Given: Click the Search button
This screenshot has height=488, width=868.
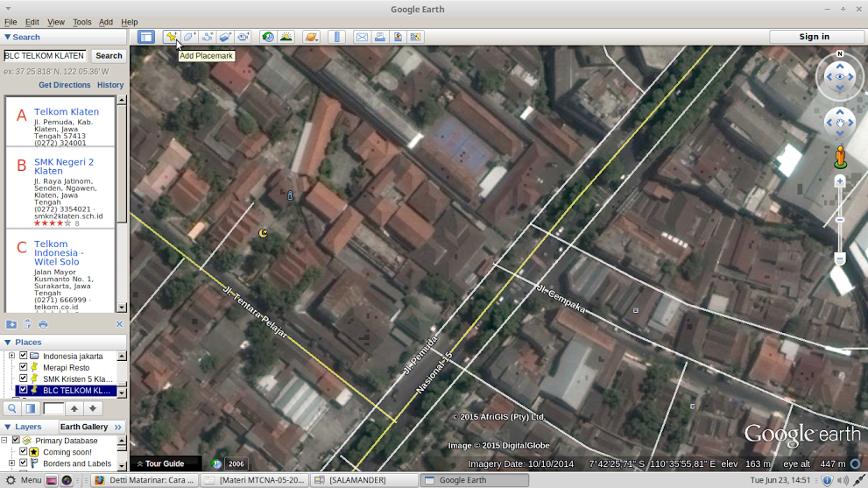Looking at the screenshot, I should [109, 56].
